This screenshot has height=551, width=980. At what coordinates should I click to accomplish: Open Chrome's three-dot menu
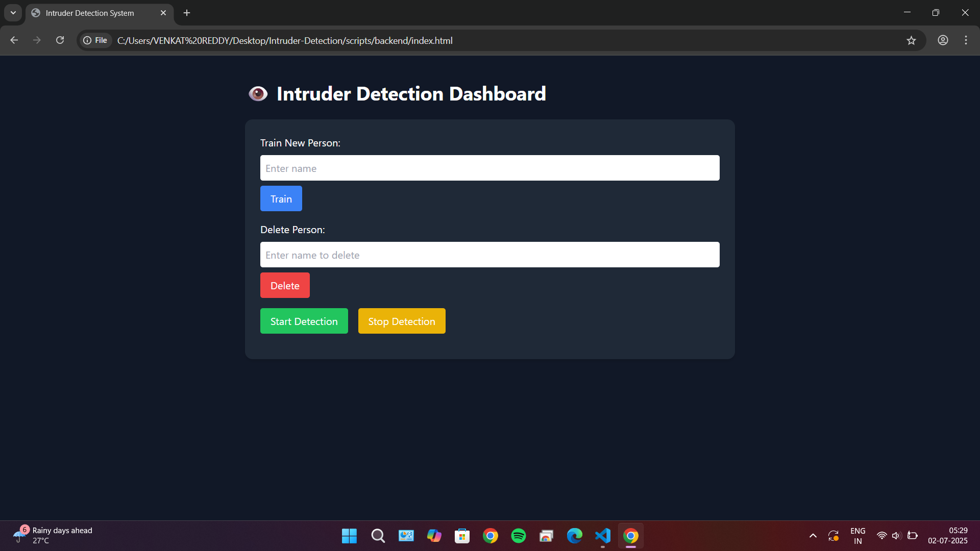966,40
